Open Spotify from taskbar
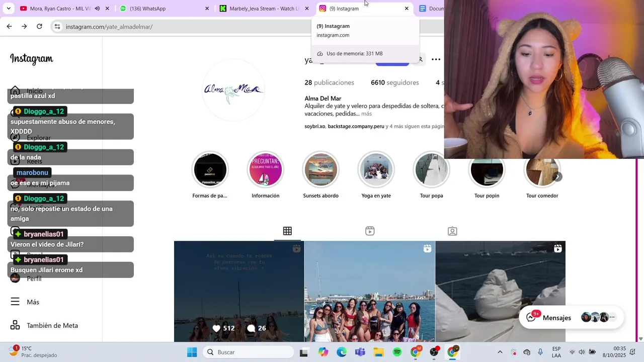Viewport: 644px width, 362px height. [x=397, y=352]
